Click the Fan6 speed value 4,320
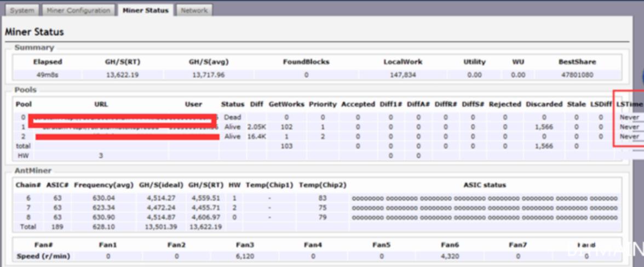The height and width of the screenshot is (267, 644). (450, 257)
